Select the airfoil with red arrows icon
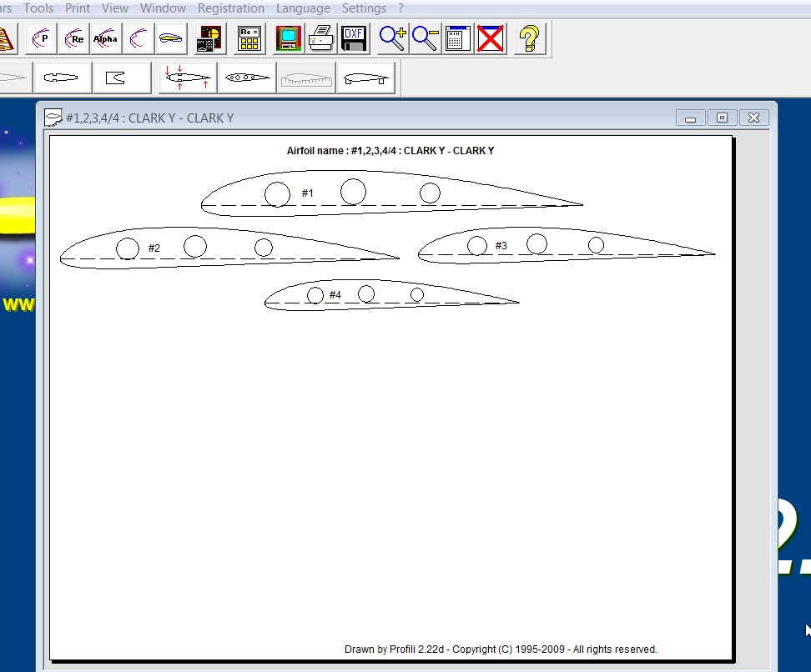This screenshot has width=811, height=672. click(x=188, y=78)
